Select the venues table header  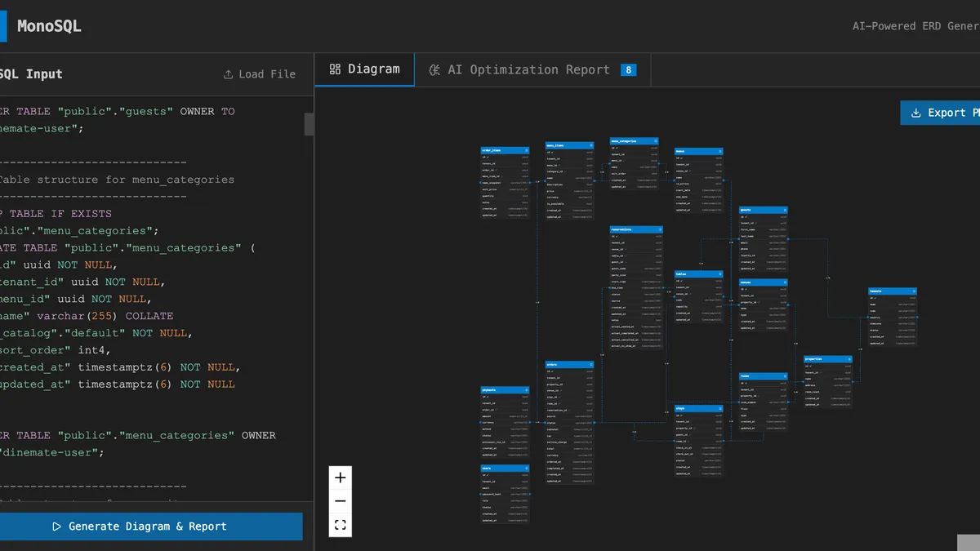764,282
